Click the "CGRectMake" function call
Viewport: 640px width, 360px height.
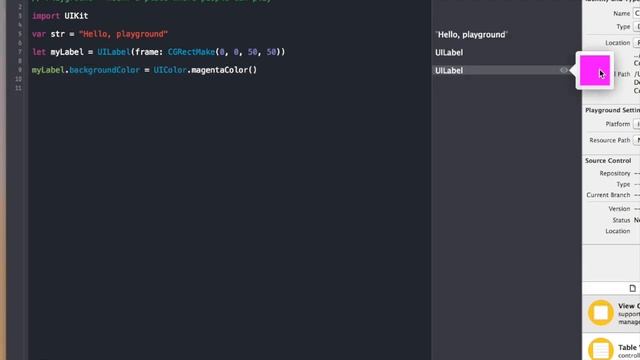tap(191, 52)
